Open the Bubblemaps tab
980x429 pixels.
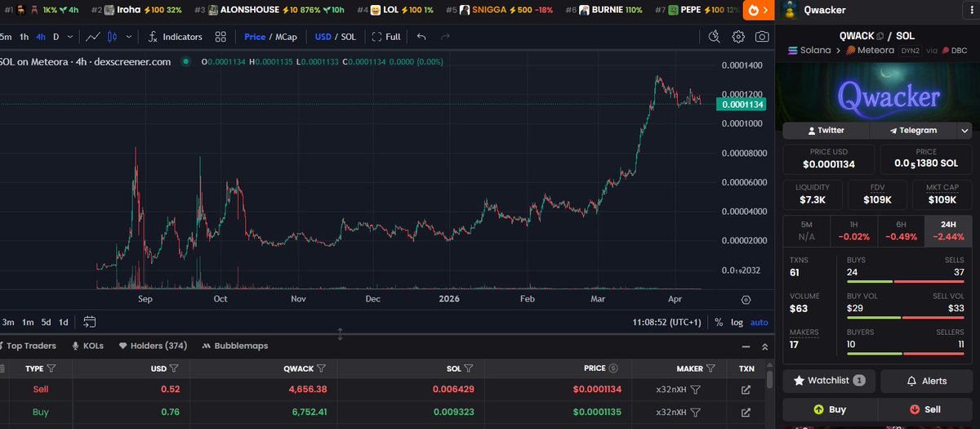coord(235,346)
